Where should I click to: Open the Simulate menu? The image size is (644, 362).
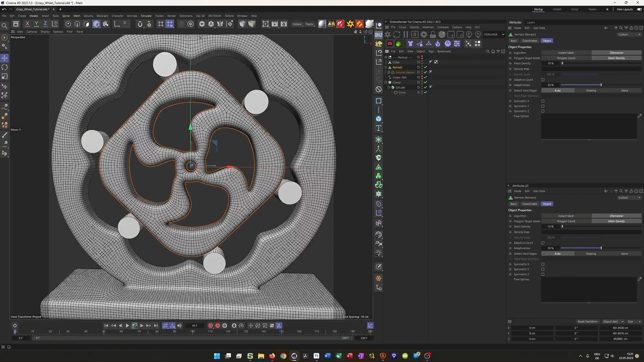coord(146,16)
